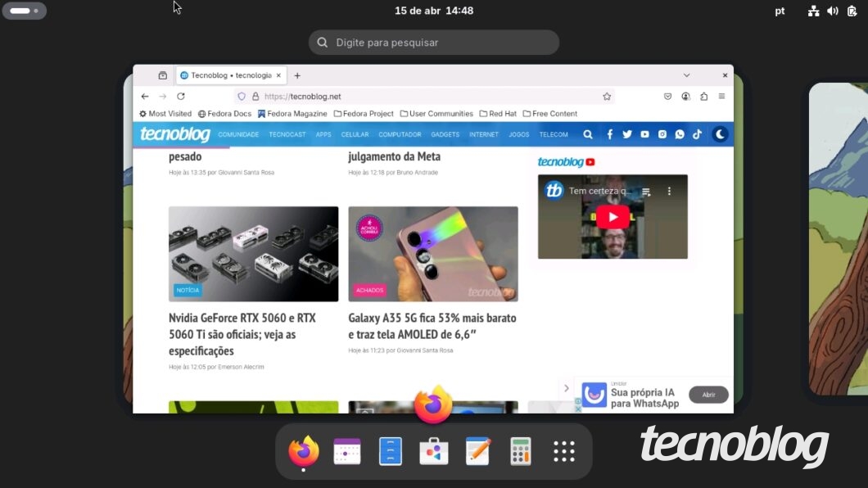Open Firefox from the dock

(303, 451)
